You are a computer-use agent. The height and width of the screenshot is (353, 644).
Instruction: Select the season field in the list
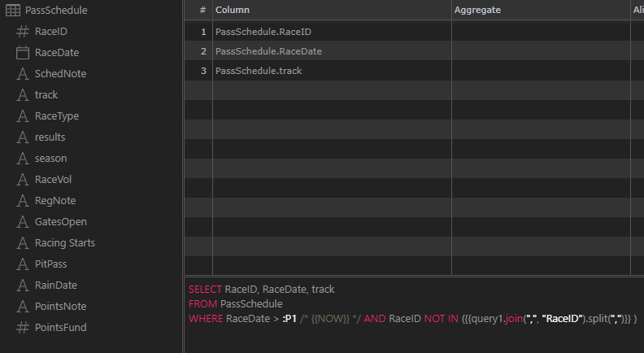(50, 159)
